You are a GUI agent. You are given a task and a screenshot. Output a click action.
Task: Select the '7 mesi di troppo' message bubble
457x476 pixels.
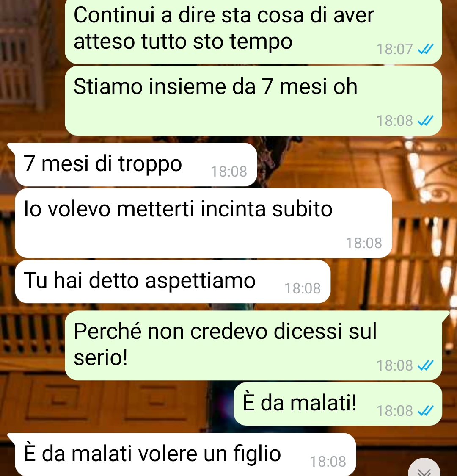pos(136,165)
